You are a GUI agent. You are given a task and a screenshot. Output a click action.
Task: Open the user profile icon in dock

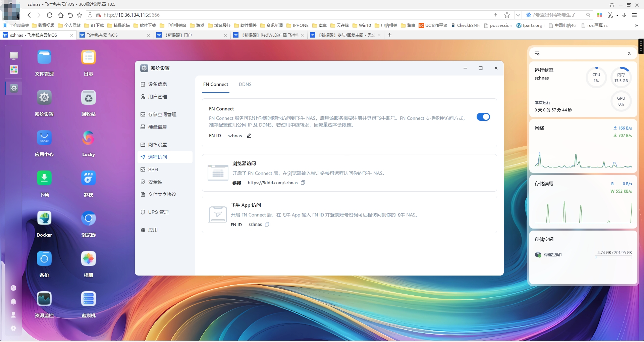tap(13, 315)
